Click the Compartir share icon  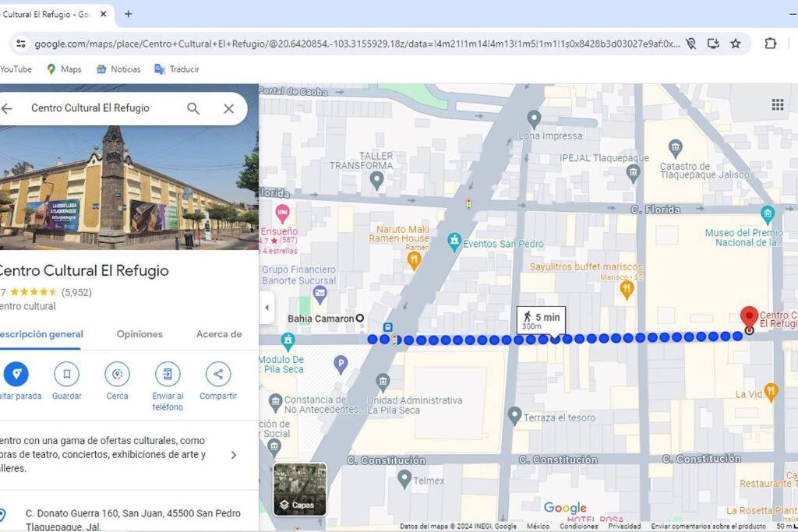(218, 375)
